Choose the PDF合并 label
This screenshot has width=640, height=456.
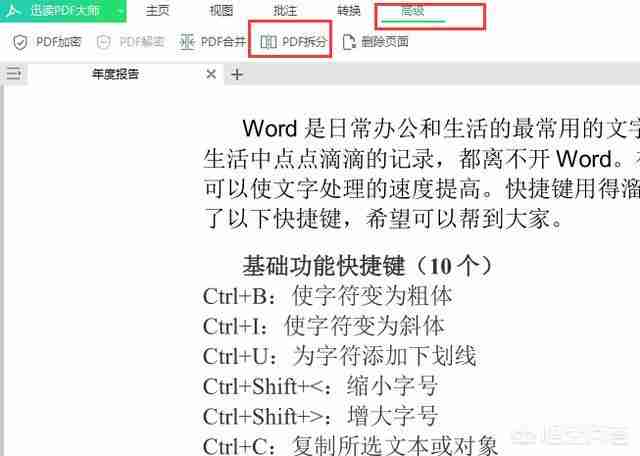pyautogui.click(x=224, y=41)
